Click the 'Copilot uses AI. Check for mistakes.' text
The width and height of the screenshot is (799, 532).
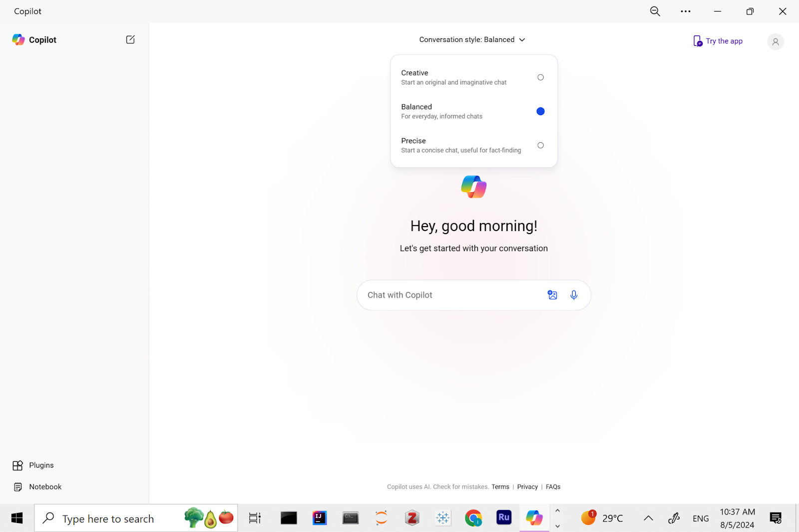[438, 487]
